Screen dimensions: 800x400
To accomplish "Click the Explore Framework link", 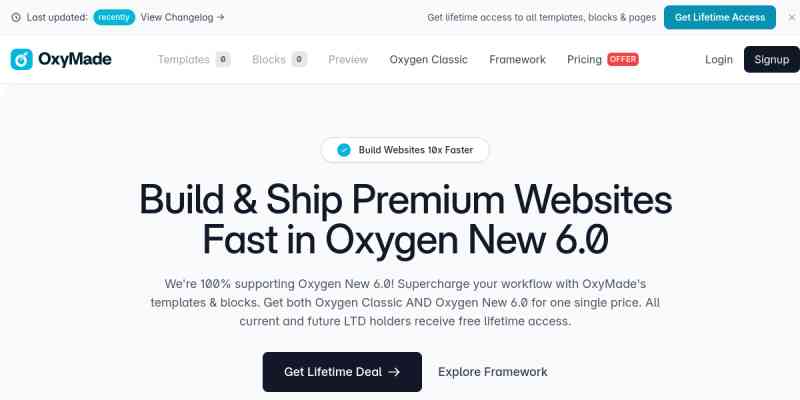I will (x=493, y=372).
